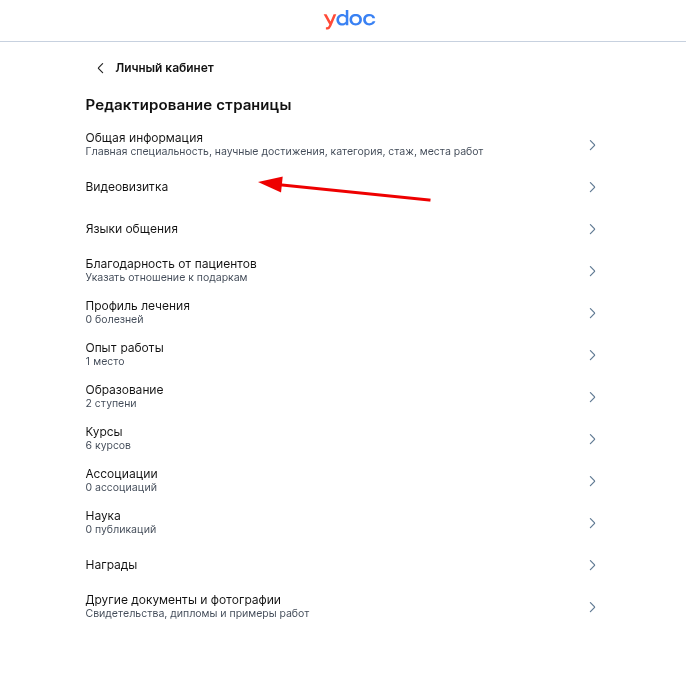Click the chevron in Профиль лечения row
The width and height of the screenshot is (686, 679).
click(x=592, y=313)
